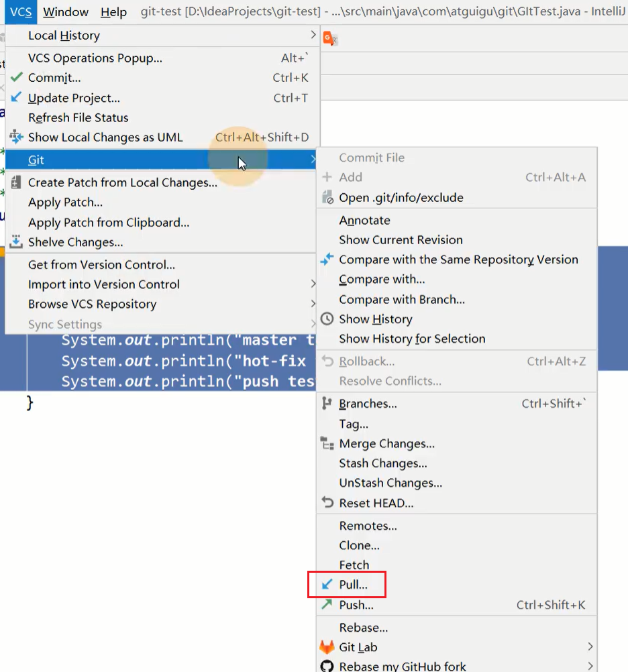This screenshot has width=628, height=672.
Task: Expand the Local History submenu arrow
Action: point(313,35)
